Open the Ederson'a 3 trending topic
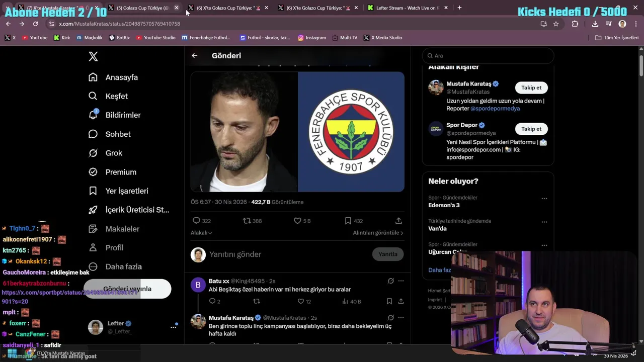 (x=444, y=205)
